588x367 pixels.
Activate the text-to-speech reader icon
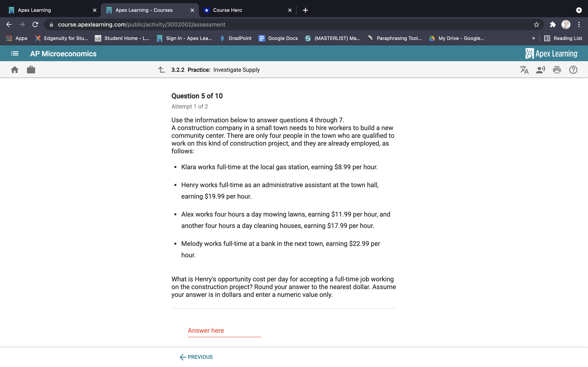click(540, 70)
